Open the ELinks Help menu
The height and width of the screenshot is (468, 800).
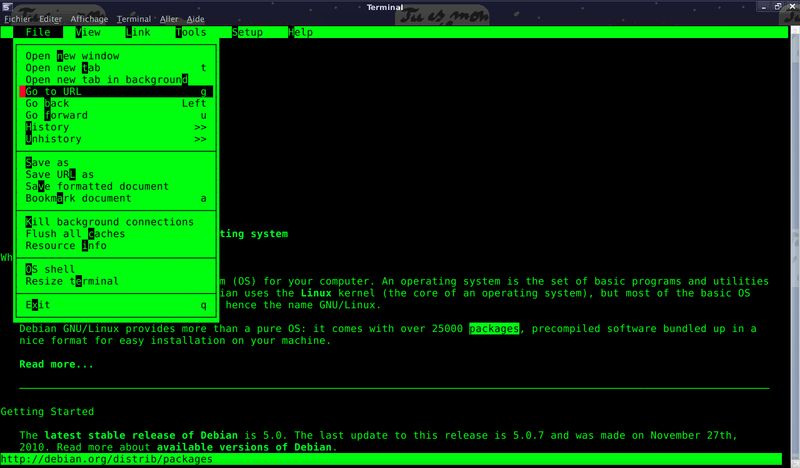pos(301,32)
